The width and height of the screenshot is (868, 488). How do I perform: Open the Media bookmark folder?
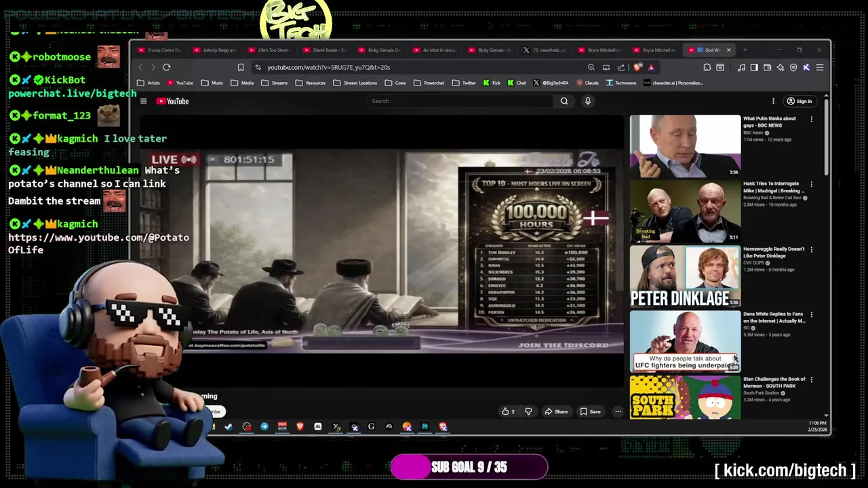pos(242,83)
